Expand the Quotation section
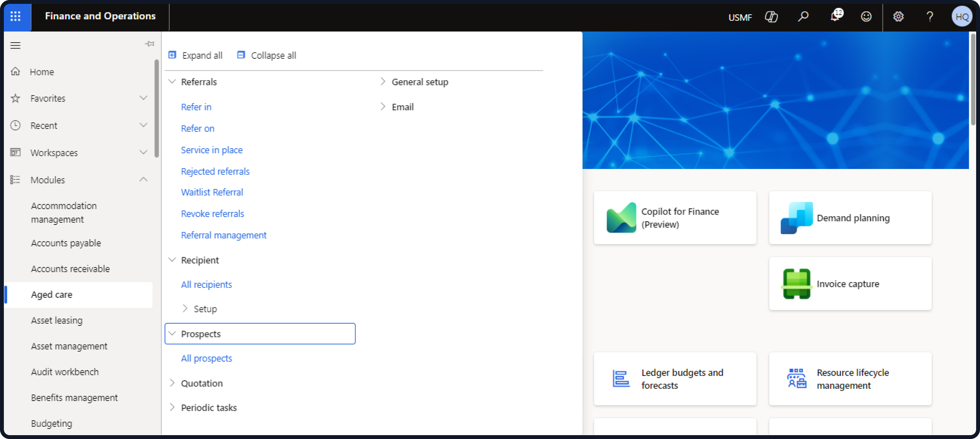 click(172, 383)
